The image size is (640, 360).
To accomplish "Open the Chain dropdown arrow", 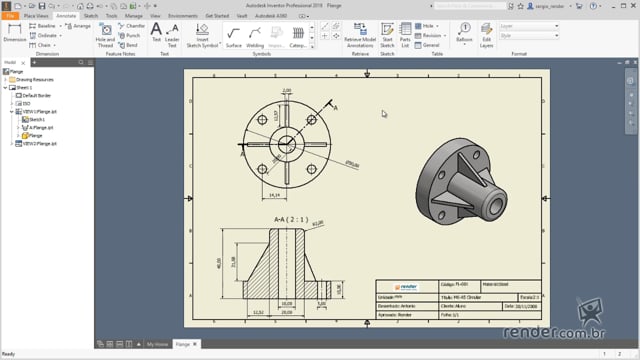I will (55, 45).
